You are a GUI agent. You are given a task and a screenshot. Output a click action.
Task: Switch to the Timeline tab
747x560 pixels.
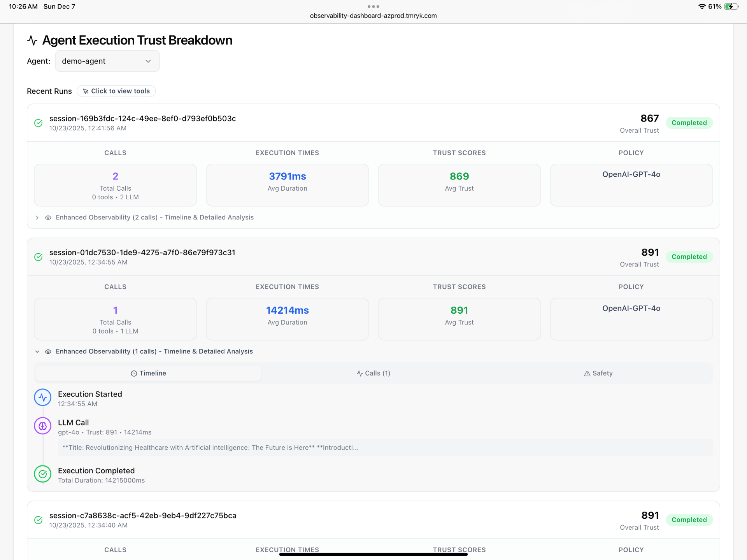coord(149,373)
